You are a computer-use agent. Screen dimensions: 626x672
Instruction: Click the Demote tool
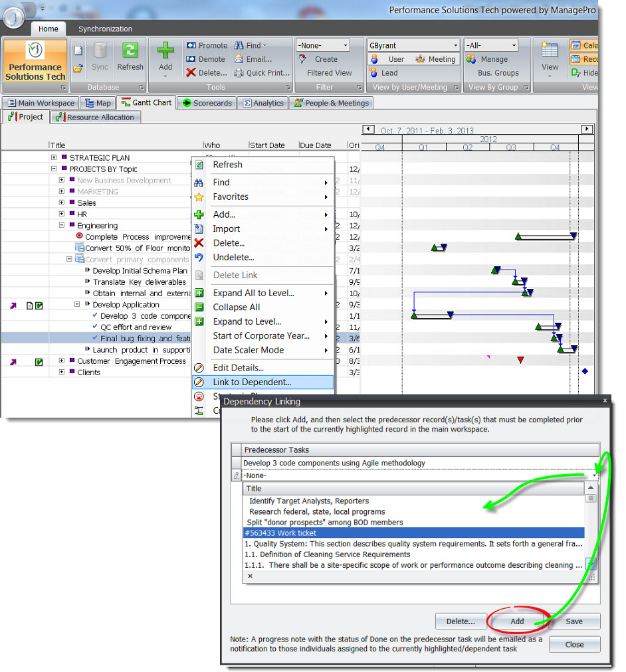click(x=206, y=59)
